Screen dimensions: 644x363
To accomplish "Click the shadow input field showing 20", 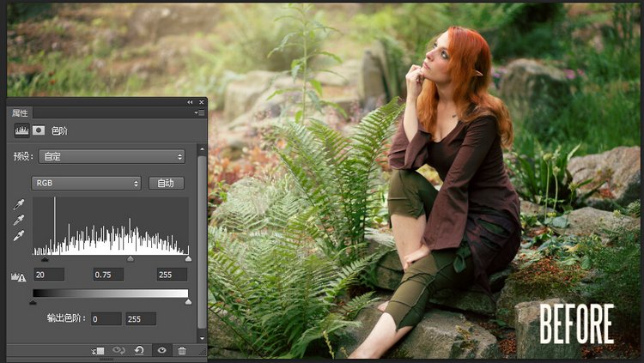I will click(x=49, y=275).
